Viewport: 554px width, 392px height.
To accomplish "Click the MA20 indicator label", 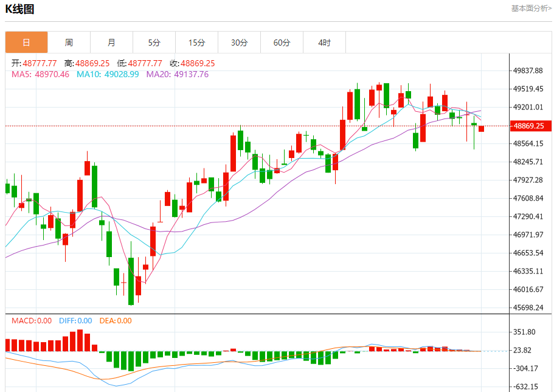I will coord(178,74).
